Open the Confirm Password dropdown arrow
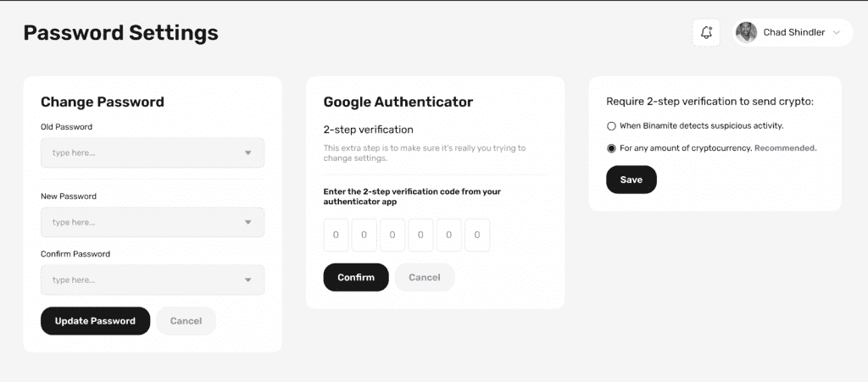Viewport: 868px width, 382px height. 248,280
